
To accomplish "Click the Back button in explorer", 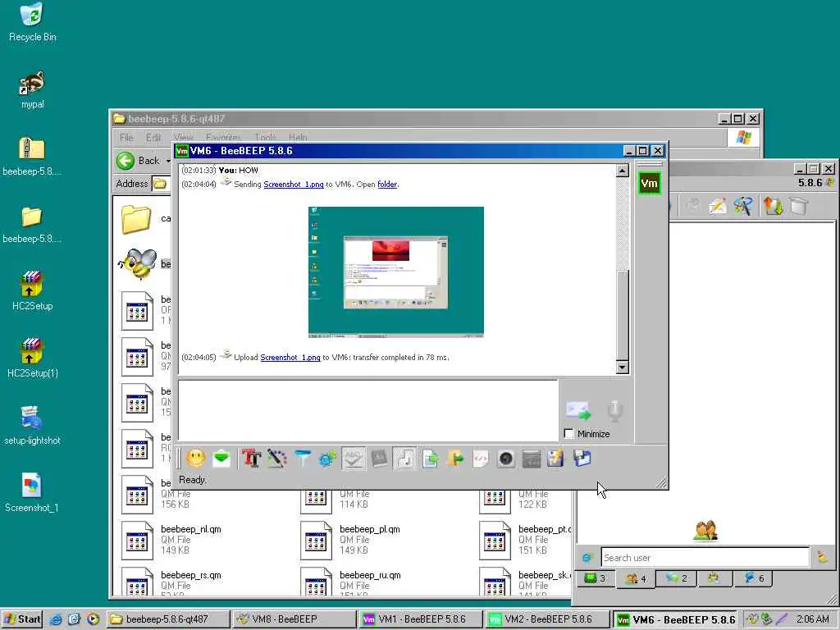I will [x=139, y=161].
